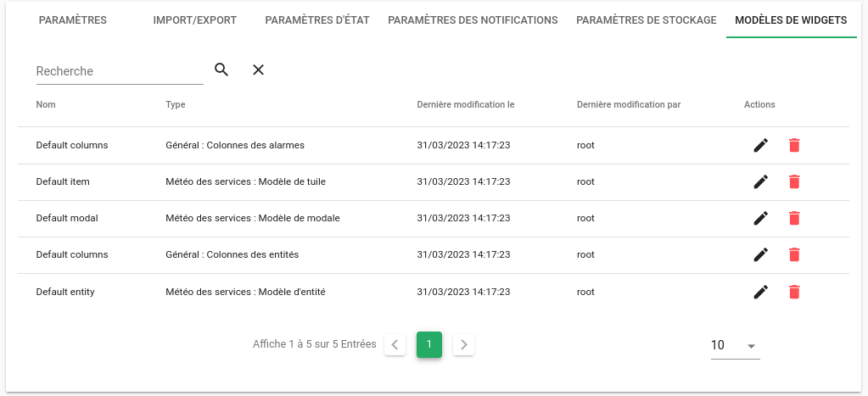Go to the previous page chevron
Image resolution: width=868 pixels, height=396 pixels.
(395, 344)
